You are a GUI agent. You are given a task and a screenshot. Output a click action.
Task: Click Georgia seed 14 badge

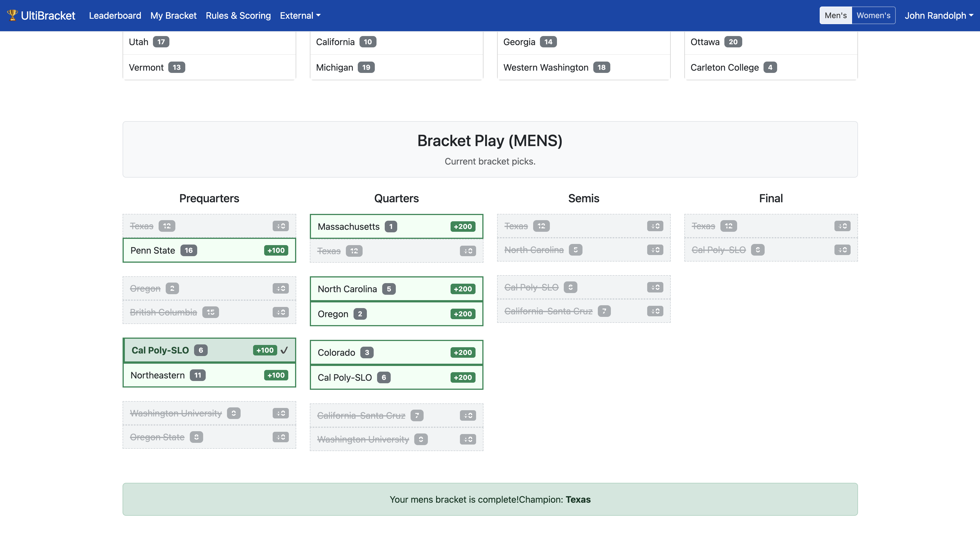pyautogui.click(x=548, y=42)
